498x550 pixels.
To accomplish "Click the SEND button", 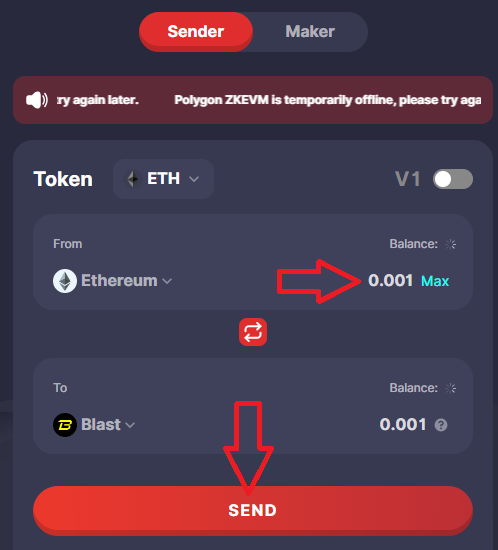I will pos(253,510).
